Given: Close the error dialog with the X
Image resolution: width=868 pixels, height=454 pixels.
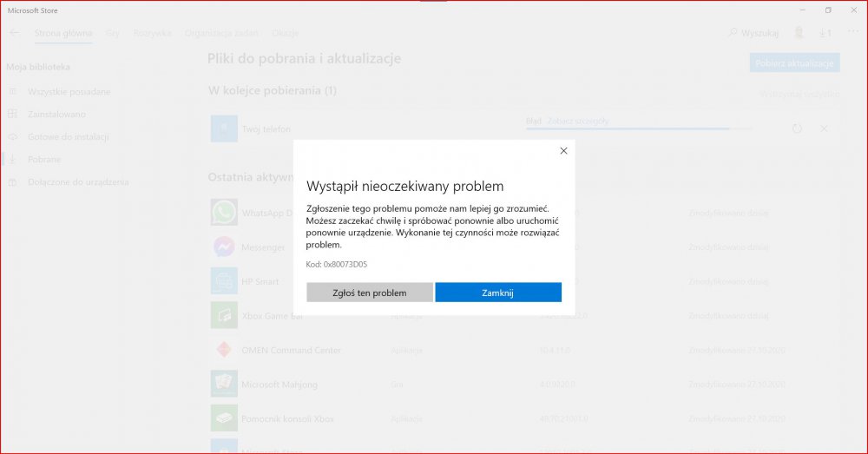Looking at the screenshot, I should click(x=563, y=150).
